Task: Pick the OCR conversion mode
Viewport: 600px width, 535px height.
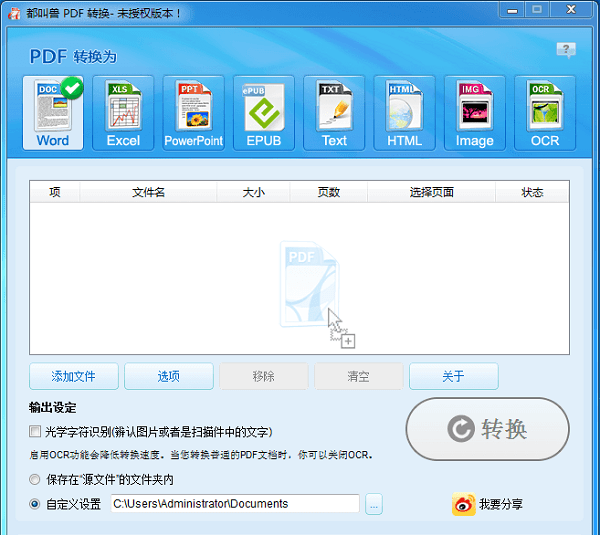Action: [545, 113]
